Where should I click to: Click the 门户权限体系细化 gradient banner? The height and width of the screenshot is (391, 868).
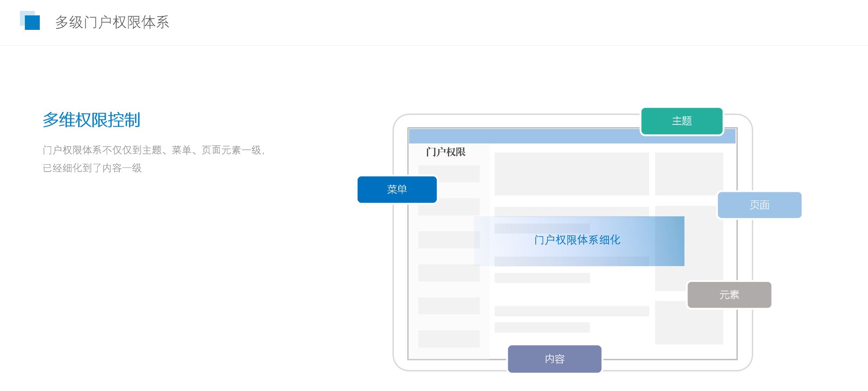[x=579, y=240]
